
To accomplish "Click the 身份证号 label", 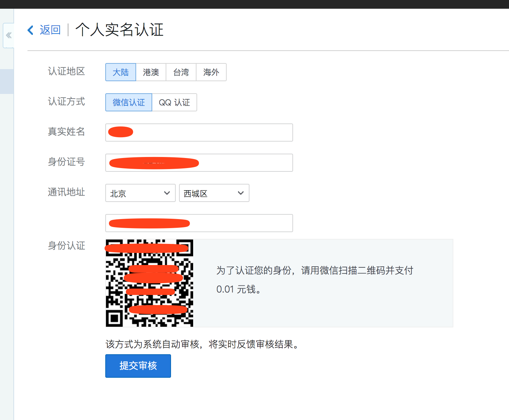I will 66,162.
